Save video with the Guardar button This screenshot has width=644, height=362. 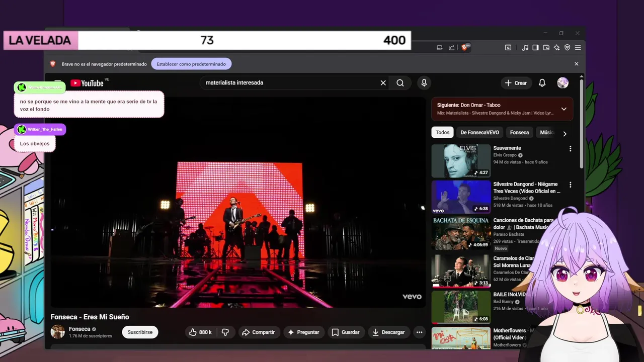coord(346,332)
